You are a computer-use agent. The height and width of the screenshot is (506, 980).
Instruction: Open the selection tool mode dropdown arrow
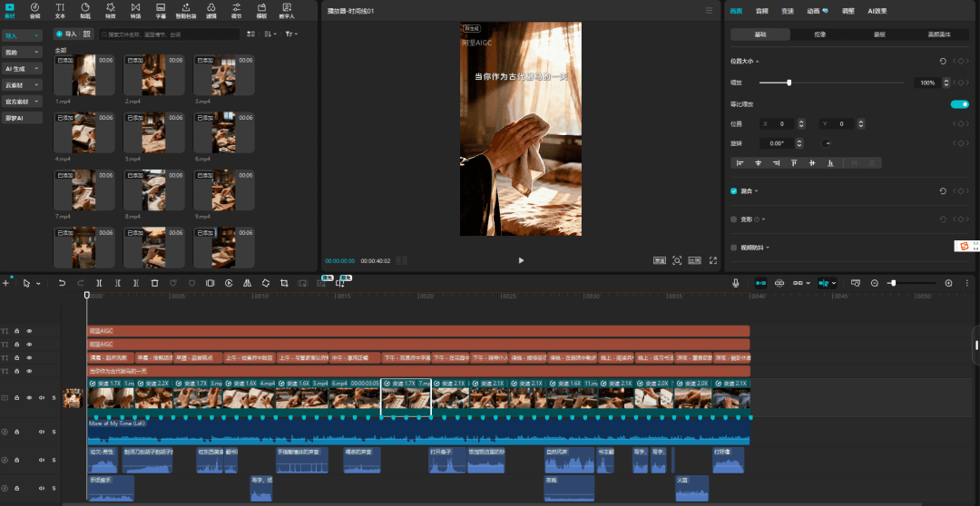(38, 284)
